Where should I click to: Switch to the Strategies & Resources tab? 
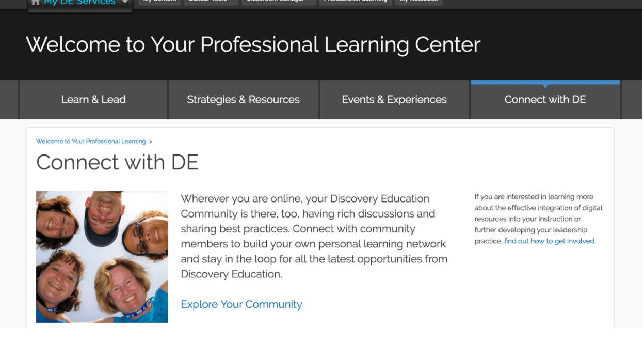[243, 99]
